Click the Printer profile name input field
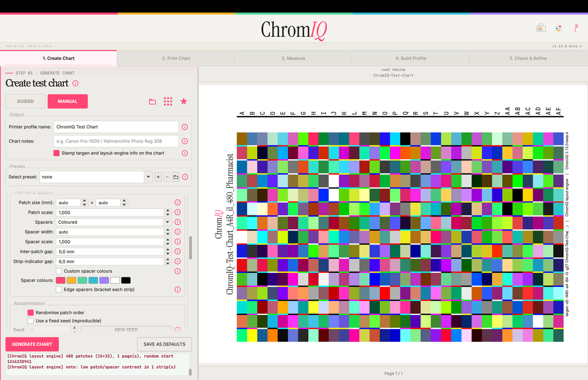The width and height of the screenshot is (588, 380). coord(116,127)
